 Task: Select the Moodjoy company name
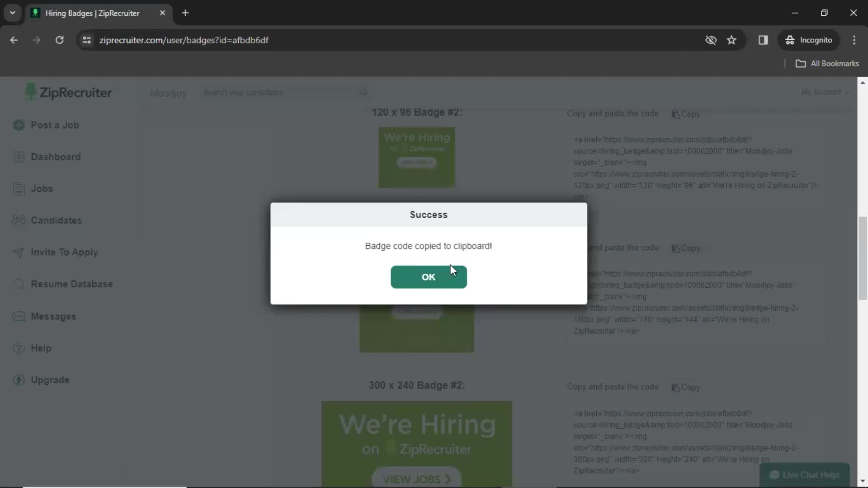point(168,94)
